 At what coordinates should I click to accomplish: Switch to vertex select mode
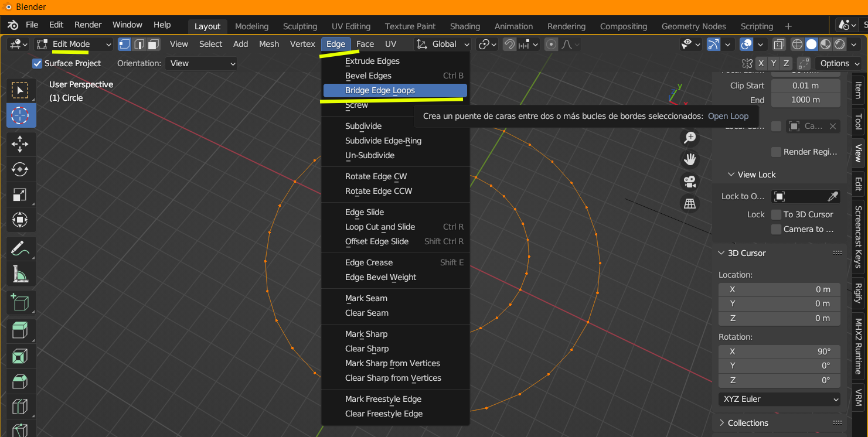click(125, 44)
